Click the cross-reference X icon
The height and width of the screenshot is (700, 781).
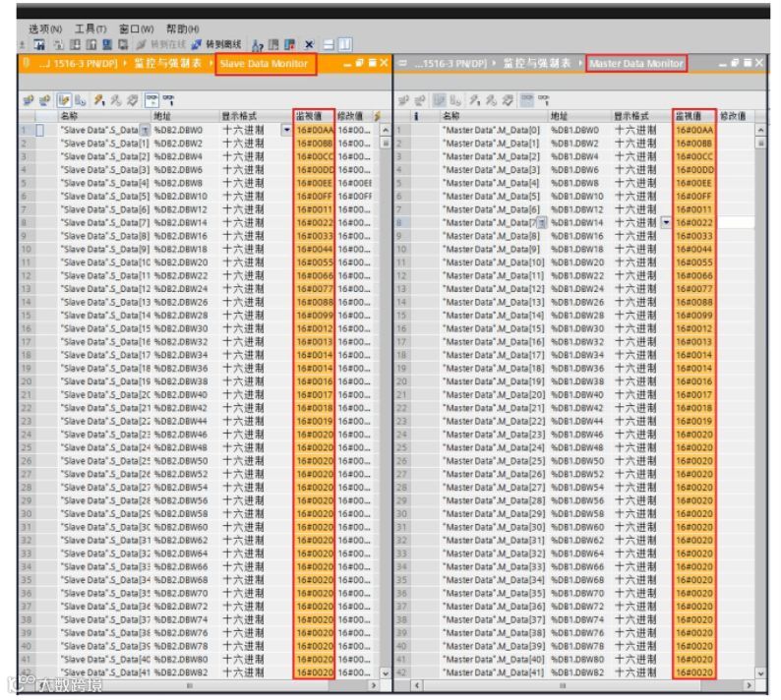tap(309, 45)
